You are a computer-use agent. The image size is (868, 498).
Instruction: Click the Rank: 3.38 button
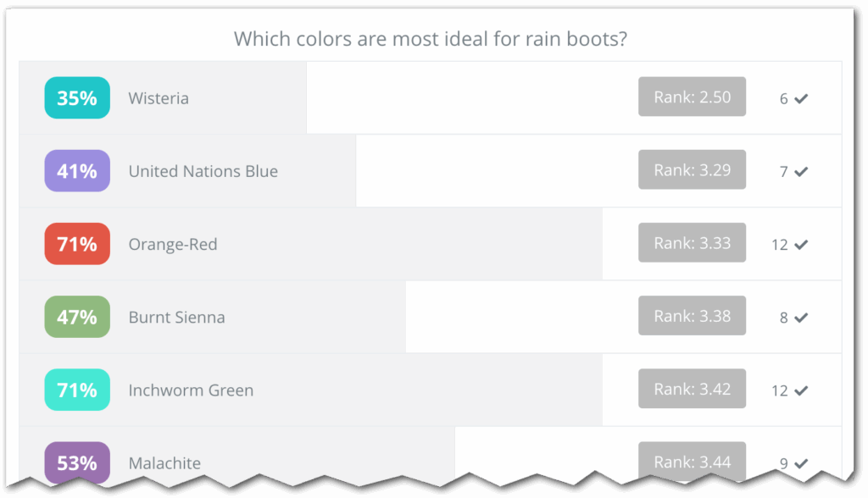tap(692, 316)
